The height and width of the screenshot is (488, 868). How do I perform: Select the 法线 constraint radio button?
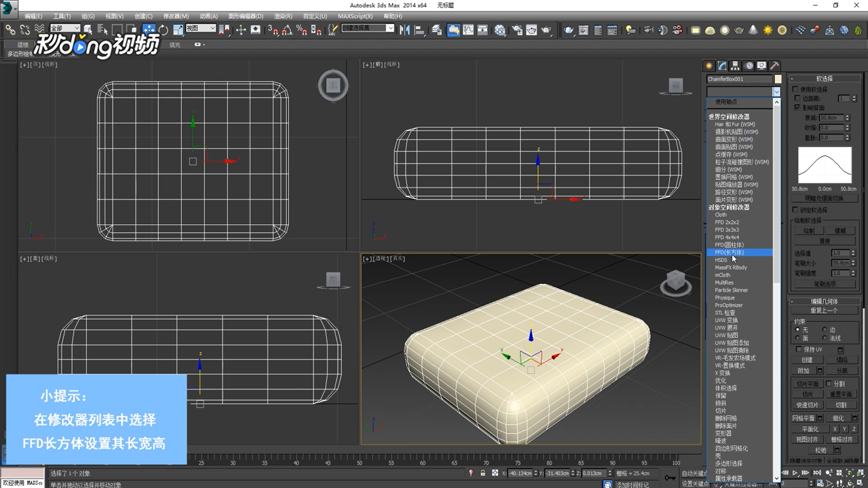(825, 338)
